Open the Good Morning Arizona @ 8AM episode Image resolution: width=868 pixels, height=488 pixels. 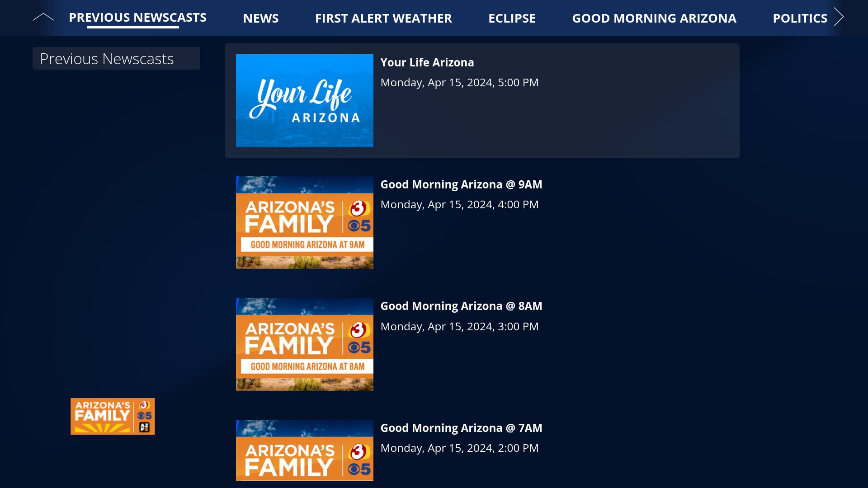coord(461,306)
